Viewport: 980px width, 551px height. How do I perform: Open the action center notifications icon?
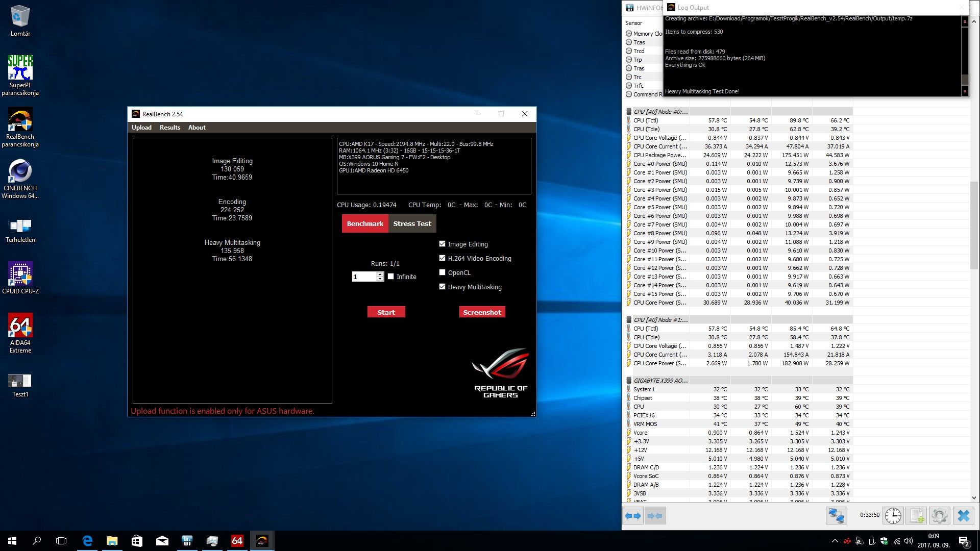coord(964,541)
